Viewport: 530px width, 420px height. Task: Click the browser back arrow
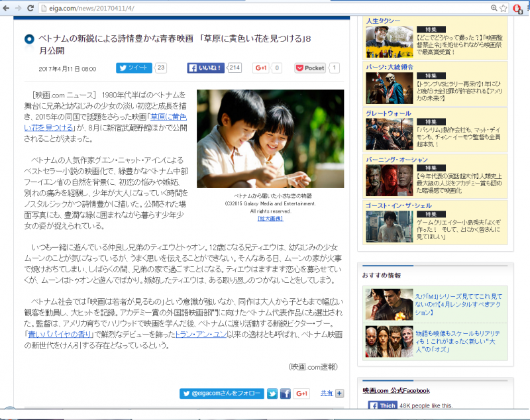point(7,7)
